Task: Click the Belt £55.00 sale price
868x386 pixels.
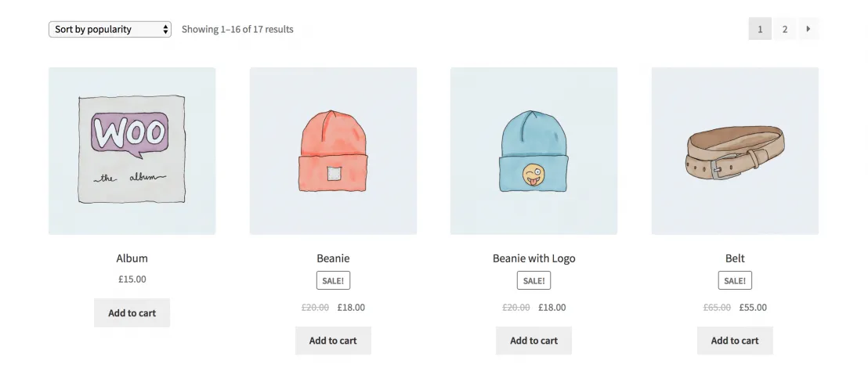Action: click(x=753, y=308)
